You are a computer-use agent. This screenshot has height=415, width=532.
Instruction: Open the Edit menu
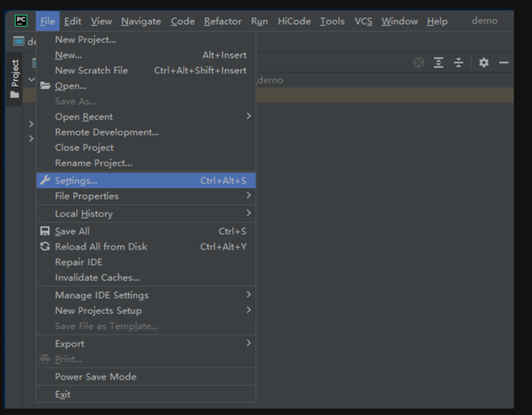click(x=73, y=21)
